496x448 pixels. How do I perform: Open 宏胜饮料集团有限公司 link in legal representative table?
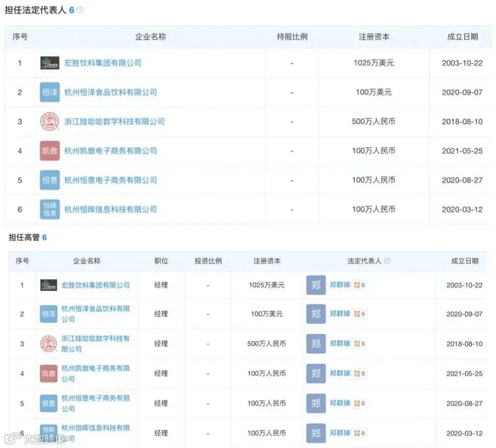[x=103, y=63]
